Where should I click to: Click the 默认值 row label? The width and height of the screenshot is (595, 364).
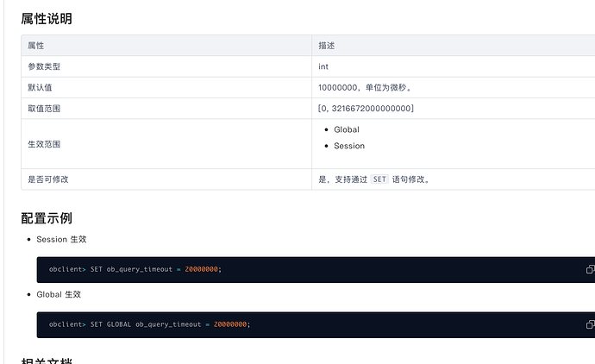point(40,87)
